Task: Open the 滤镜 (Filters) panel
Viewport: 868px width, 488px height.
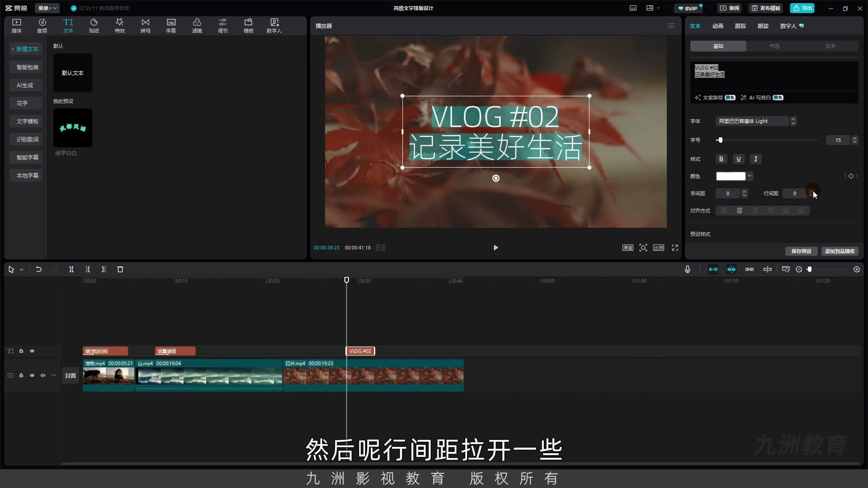Action: click(x=197, y=26)
